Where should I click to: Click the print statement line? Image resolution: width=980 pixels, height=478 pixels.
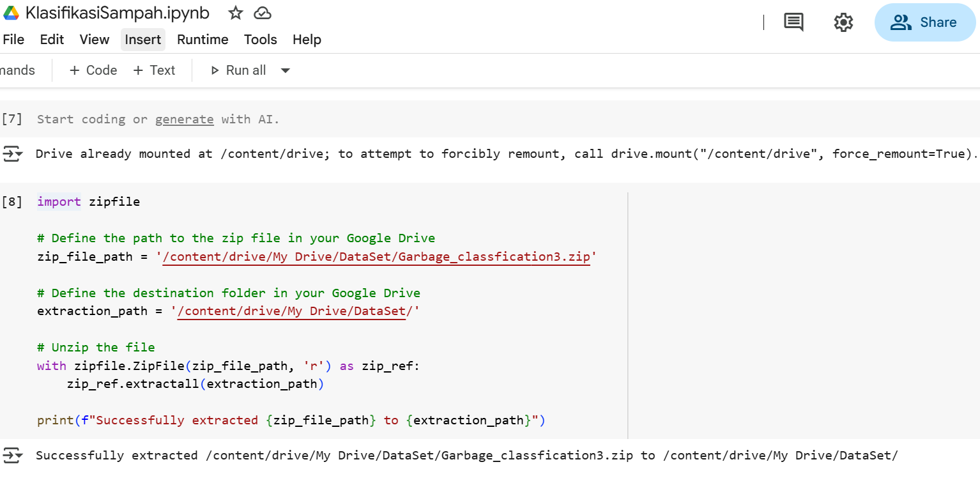coord(291,420)
